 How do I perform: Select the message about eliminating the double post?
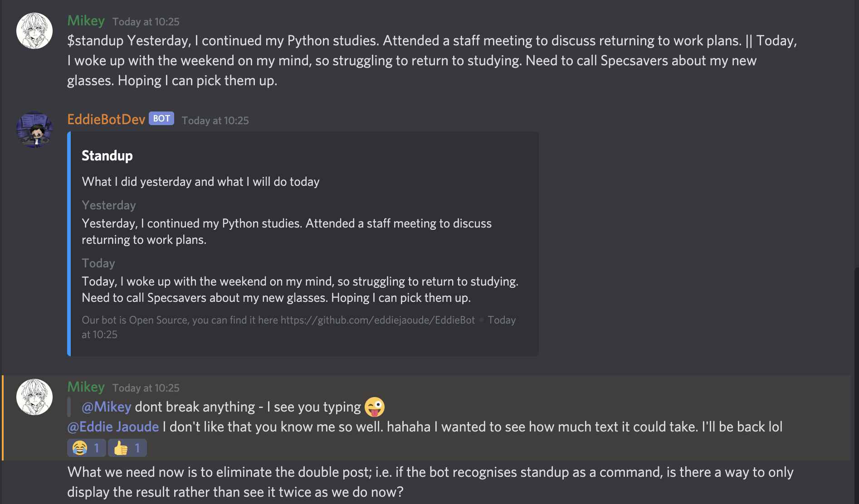pos(430,482)
